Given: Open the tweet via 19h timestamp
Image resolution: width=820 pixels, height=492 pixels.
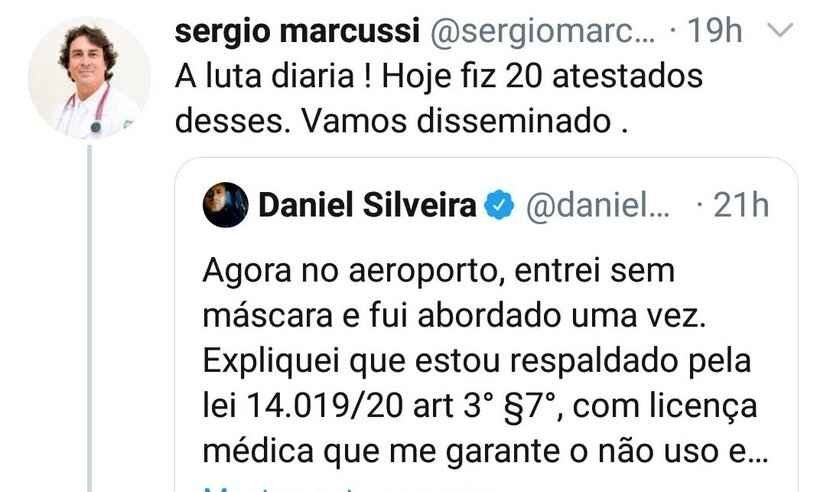Looking at the screenshot, I should point(714,31).
